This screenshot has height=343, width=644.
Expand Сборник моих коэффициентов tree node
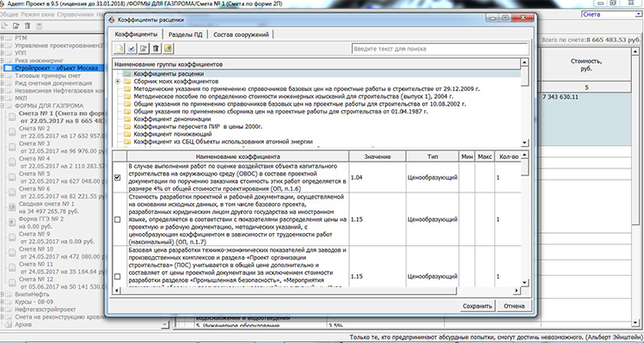pos(118,82)
